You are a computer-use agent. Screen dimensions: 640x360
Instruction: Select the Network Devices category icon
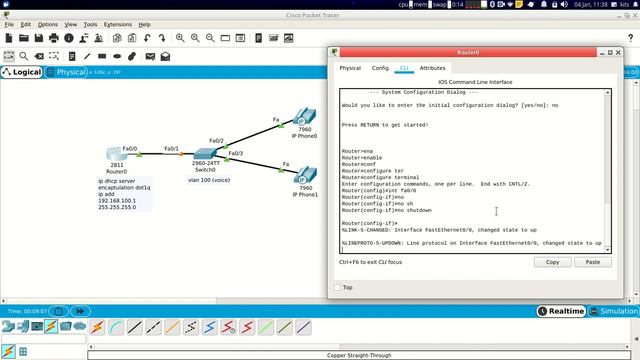8,327
